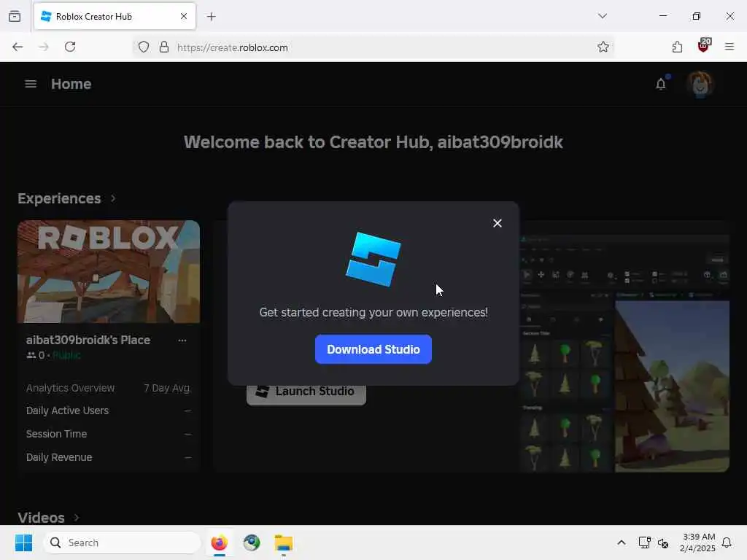747x560 pixels.
Task: Click the 7 Day Avg label
Action: pyautogui.click(x=167, y=388)
